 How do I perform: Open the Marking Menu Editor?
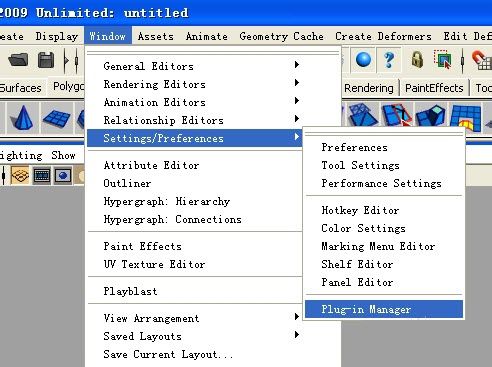384,246
